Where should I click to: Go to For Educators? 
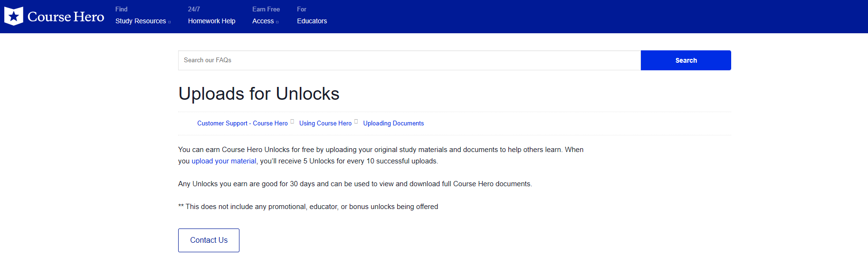point(312,15)
